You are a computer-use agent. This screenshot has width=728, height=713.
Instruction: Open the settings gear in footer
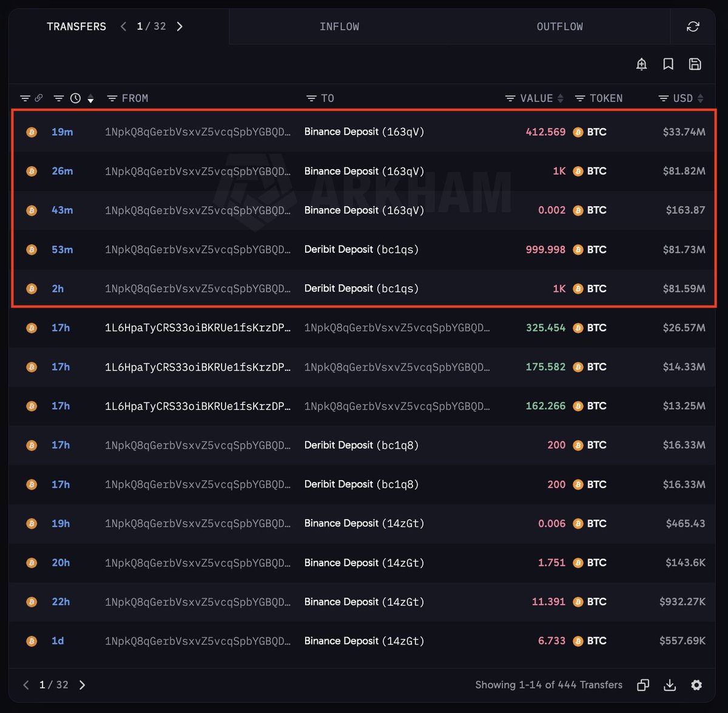(696, 685)
